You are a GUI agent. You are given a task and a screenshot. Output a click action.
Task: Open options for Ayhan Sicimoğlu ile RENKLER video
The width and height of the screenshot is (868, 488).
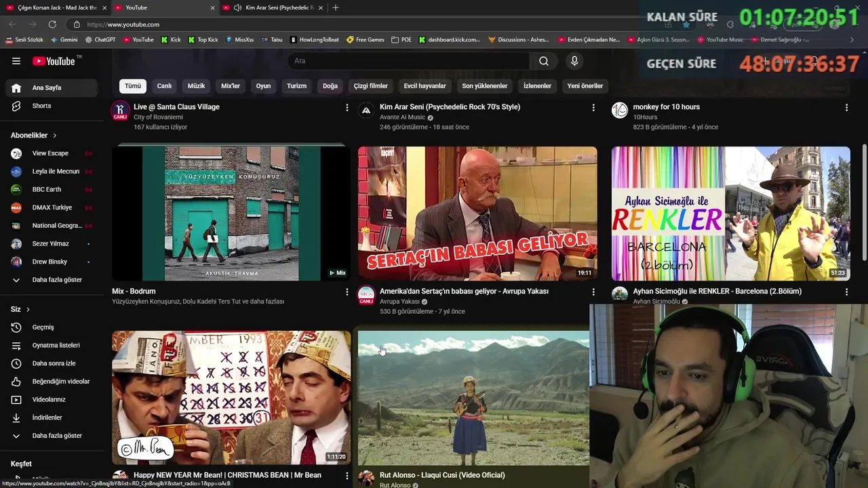(x=846, y=292)
